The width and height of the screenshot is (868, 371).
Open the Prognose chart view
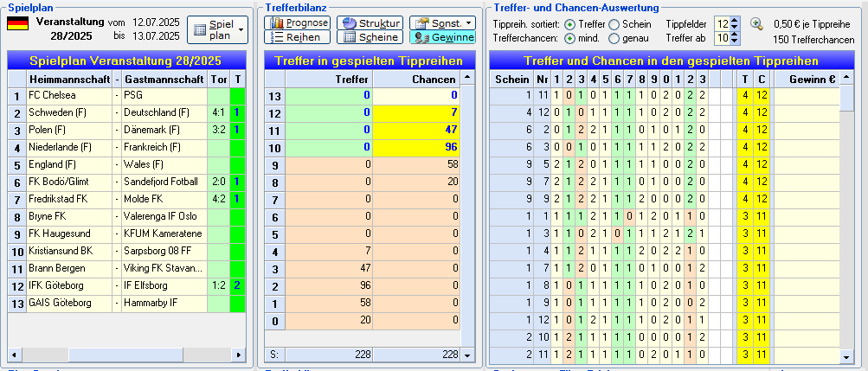pyautogui.click(x=298, y=23)
